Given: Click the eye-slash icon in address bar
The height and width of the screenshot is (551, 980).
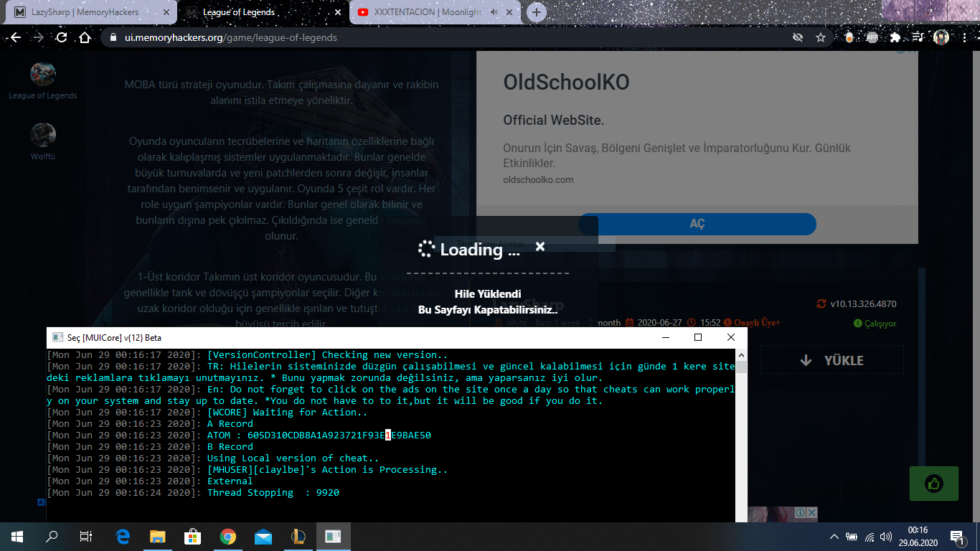Looking at the screenshot, I should (797, 37).
